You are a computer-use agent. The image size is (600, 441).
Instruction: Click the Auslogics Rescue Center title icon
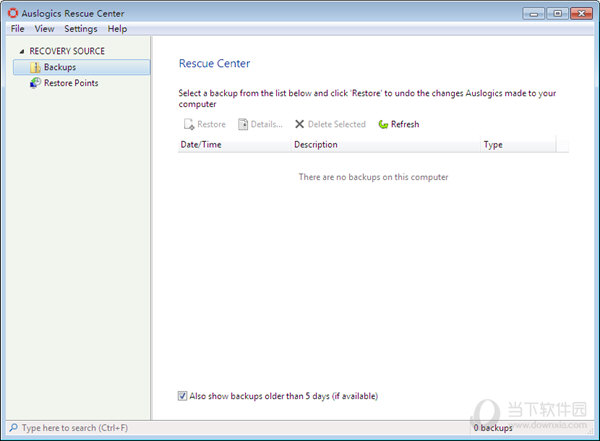13,13
